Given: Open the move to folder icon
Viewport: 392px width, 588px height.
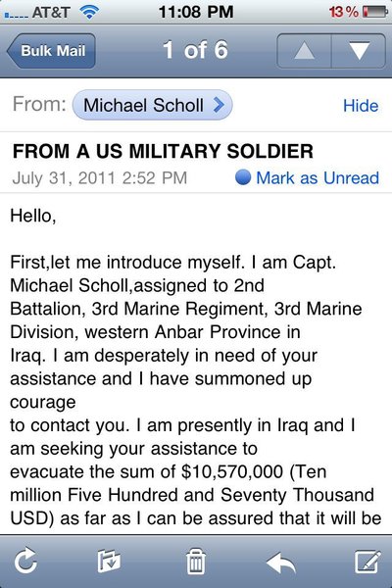Looking at the screenshot, I should click(109, 561).
